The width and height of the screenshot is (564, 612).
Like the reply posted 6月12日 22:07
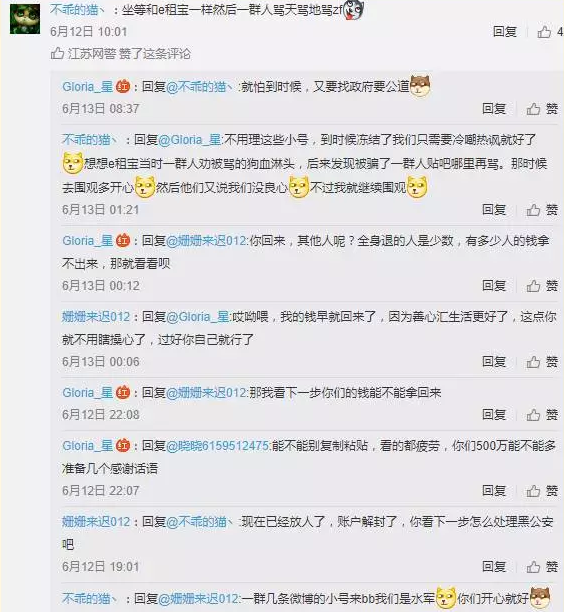pyautogui.click(x=542, y=491)
